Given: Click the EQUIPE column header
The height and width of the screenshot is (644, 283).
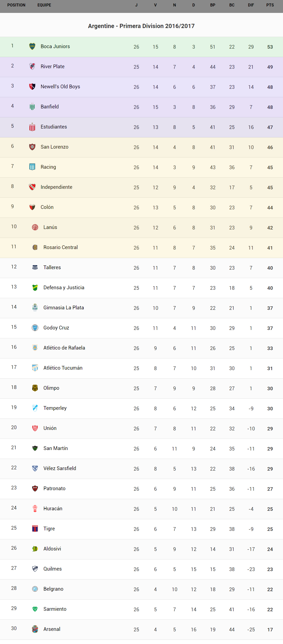Looking at the screenshot, I should coord(44,5).
